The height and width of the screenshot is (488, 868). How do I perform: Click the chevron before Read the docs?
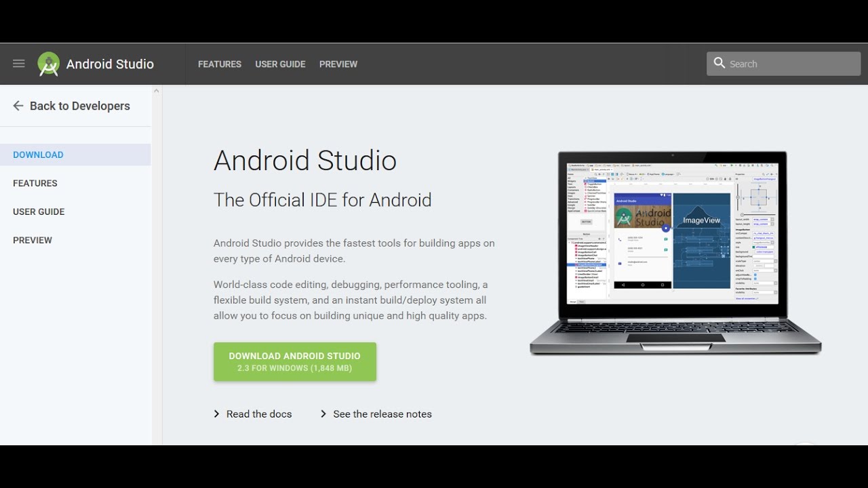point(217,413)
